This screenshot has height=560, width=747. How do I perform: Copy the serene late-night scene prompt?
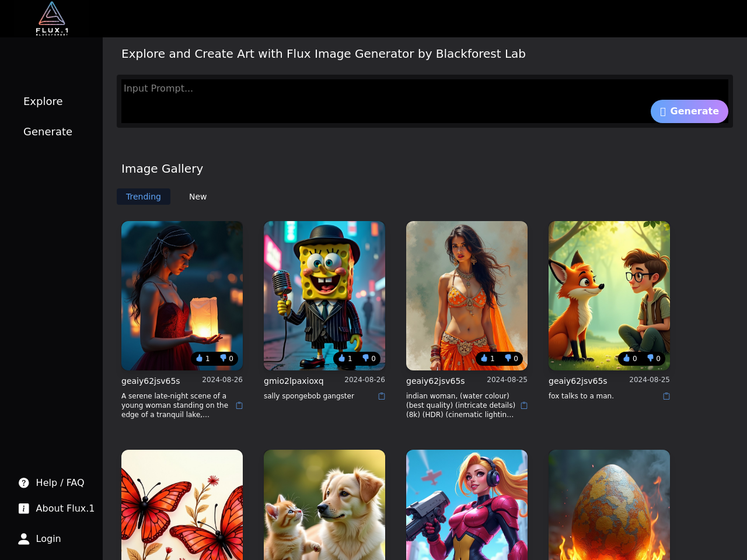coord(239,405)
